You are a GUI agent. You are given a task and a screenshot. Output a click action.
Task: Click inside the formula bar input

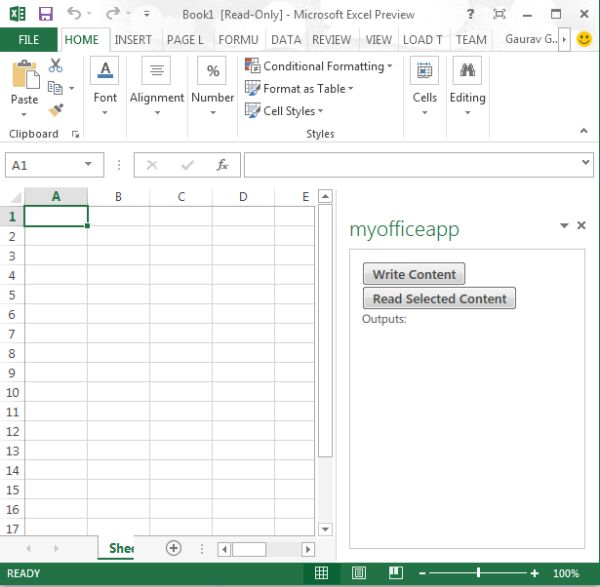(x=411, y=165)
